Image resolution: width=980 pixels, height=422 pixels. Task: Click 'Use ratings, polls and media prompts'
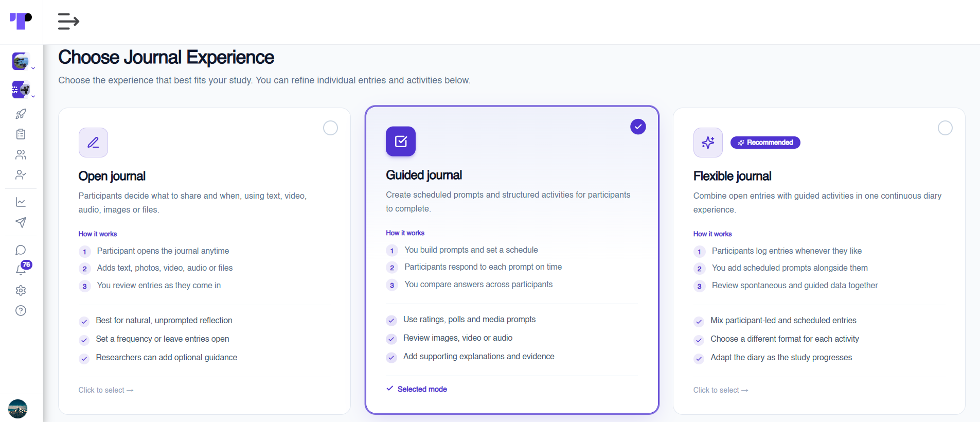tap(469, 320)
